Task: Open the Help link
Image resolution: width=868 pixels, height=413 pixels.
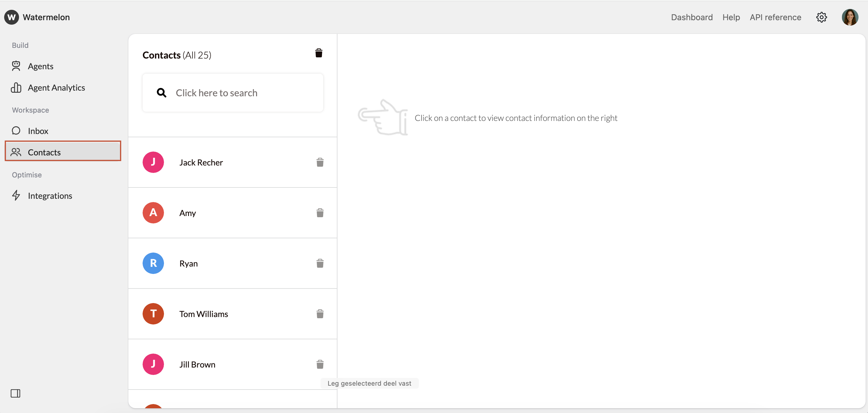Action: pyautogui.click(x=731, y=17)
